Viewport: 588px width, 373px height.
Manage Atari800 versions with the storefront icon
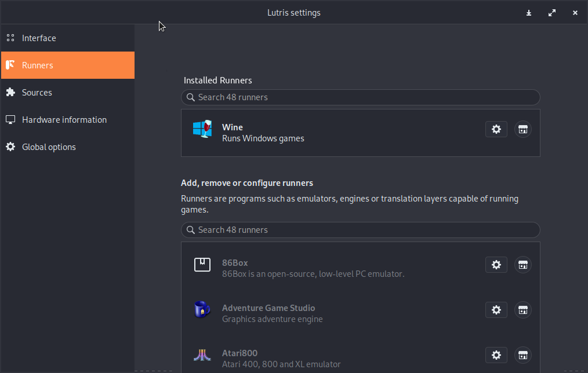pos(522,354)
